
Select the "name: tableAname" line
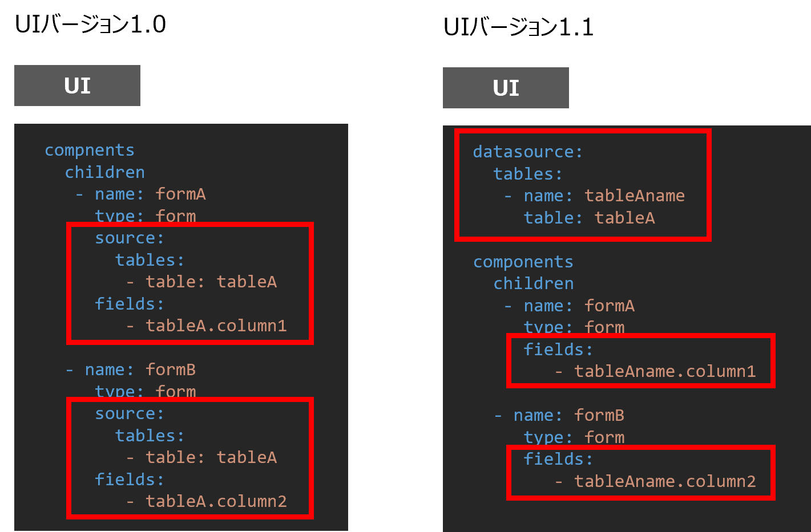(x=604, y=196)
